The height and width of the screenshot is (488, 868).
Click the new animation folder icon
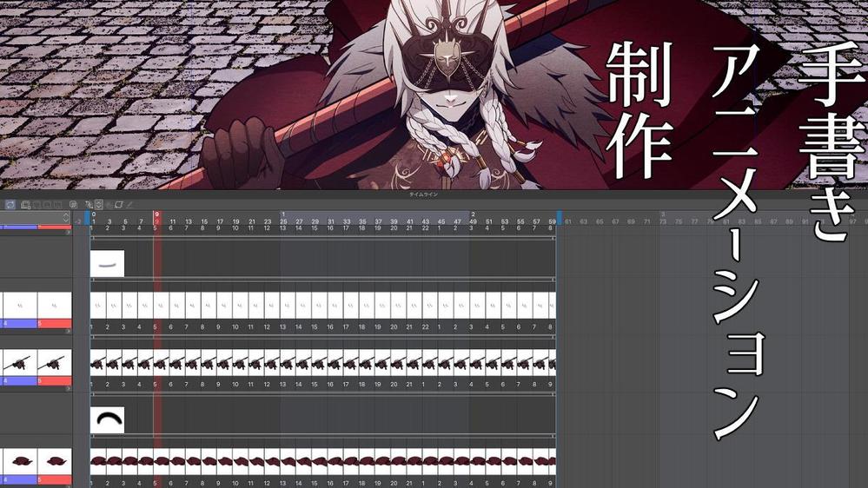coord(25,205)
